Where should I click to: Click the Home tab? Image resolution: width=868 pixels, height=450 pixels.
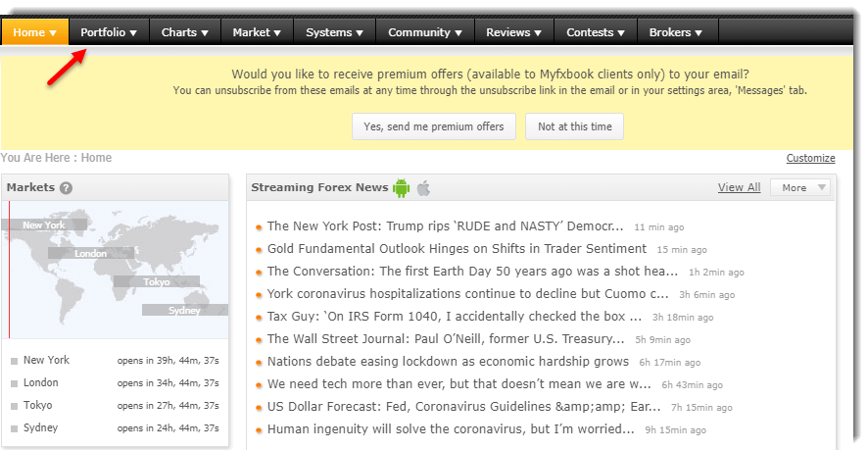(x=34, y=32)
